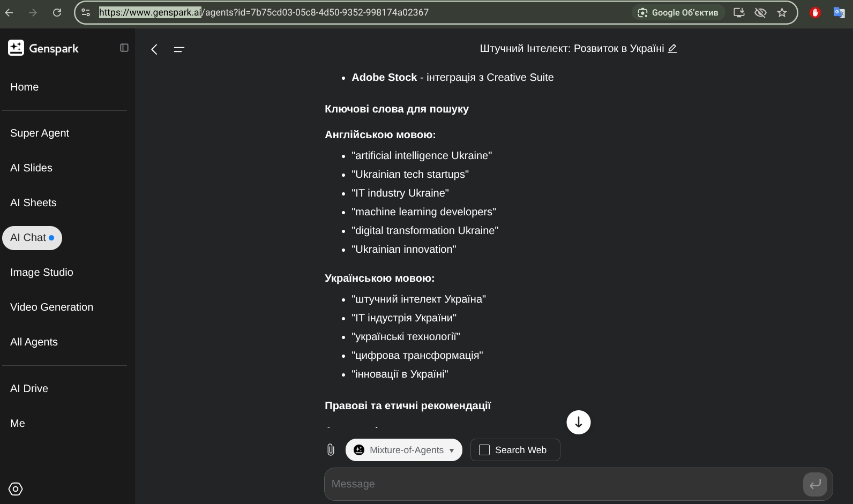Select AI Slides in sidebar

tap(31, 168)
